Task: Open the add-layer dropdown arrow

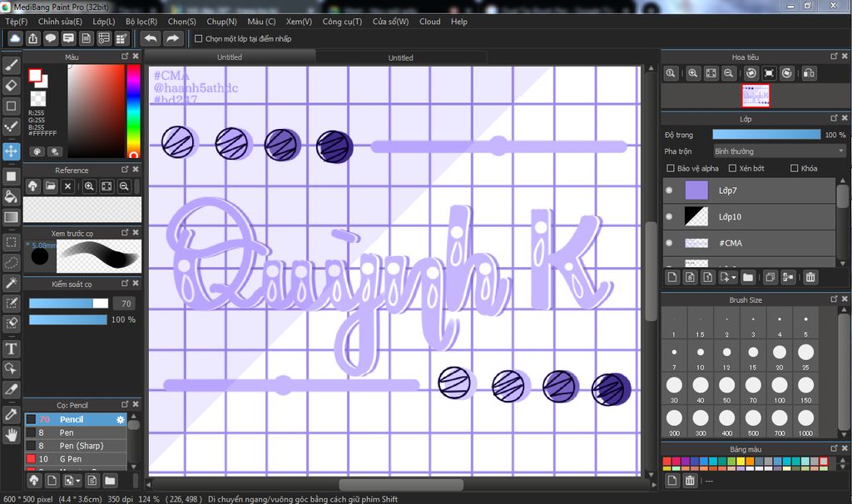Action: (734, 278)
